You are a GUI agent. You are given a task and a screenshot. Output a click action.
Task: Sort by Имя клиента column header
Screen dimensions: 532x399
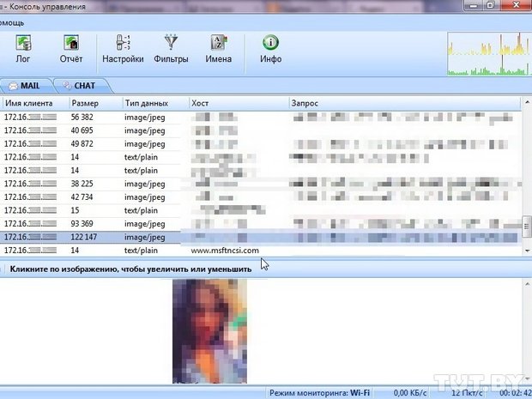(x=35, y=103)
